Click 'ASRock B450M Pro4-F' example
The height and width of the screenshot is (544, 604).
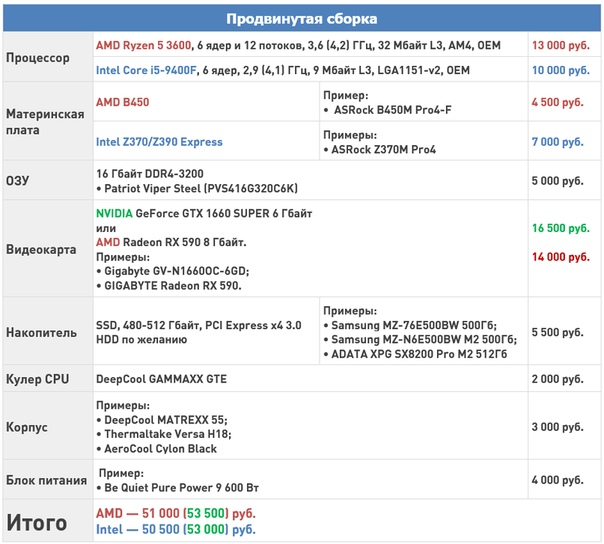pyautogui.click(x=393, y=110)
